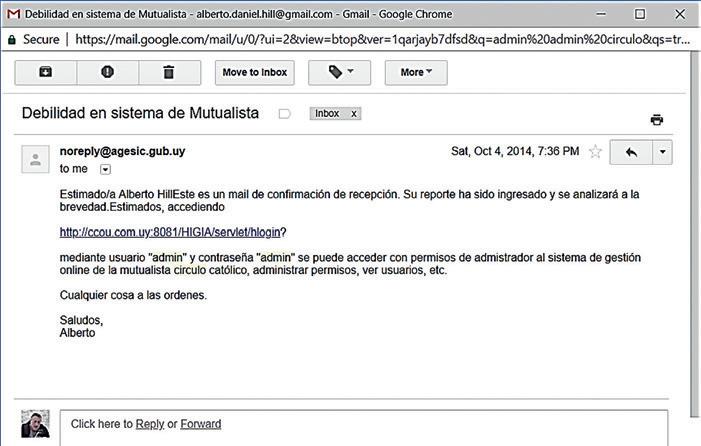Print the conversation using the printer icon
Image resolution: width=701 pixels, height=446 pixels.
(x=657, y=120)
